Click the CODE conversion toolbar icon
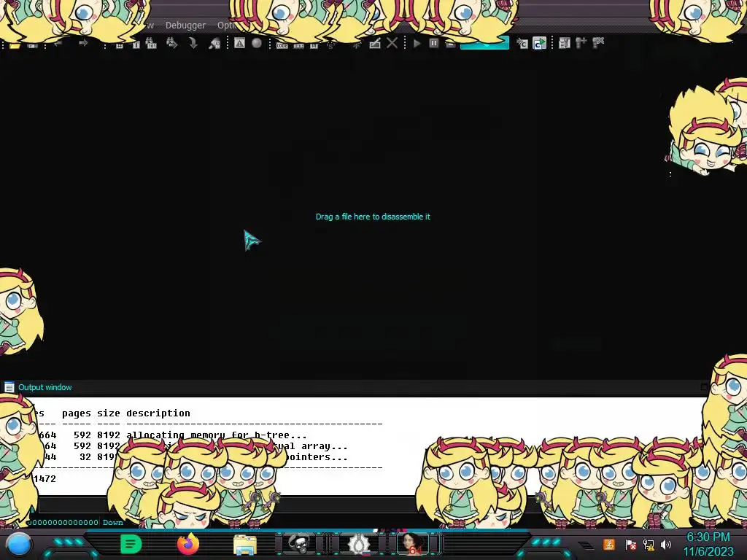Image resolution: width=747 pixels, height=560 pixels. pyautogui.click(x=282, y=45)
